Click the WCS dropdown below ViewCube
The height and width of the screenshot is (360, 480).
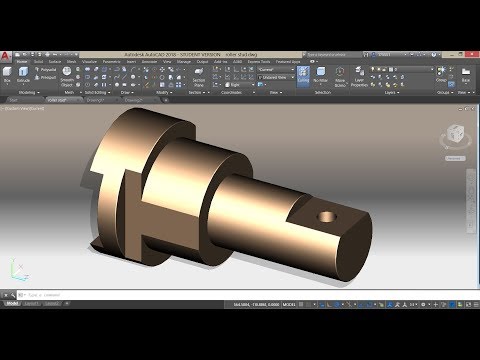pos(455,158)
